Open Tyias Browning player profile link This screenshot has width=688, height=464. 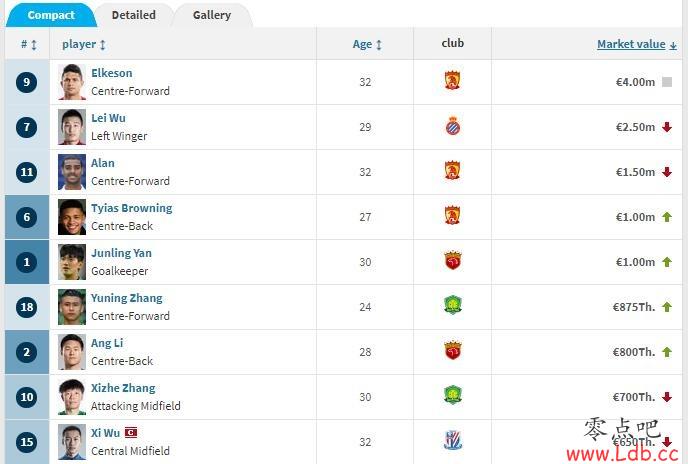pos(132,208)
